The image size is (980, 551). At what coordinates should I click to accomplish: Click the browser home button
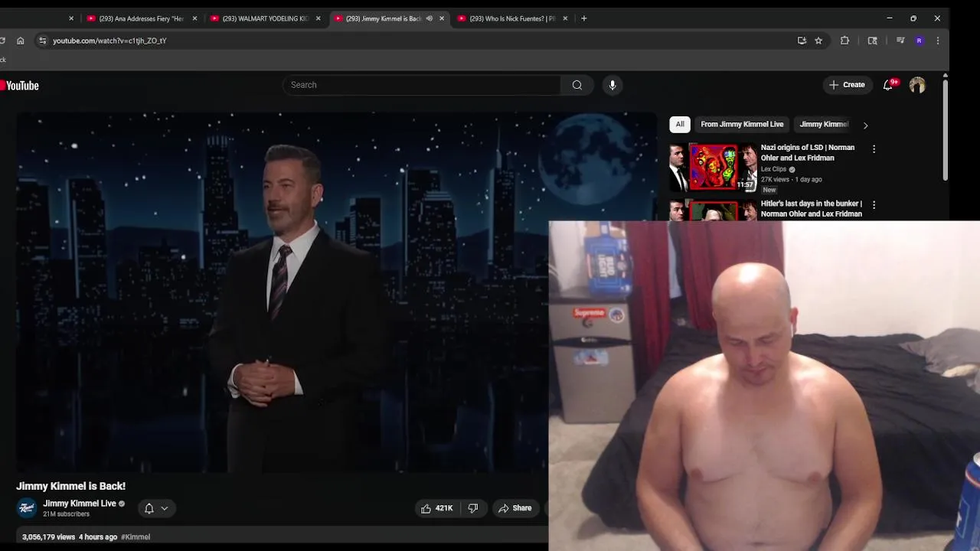point(21,41)
